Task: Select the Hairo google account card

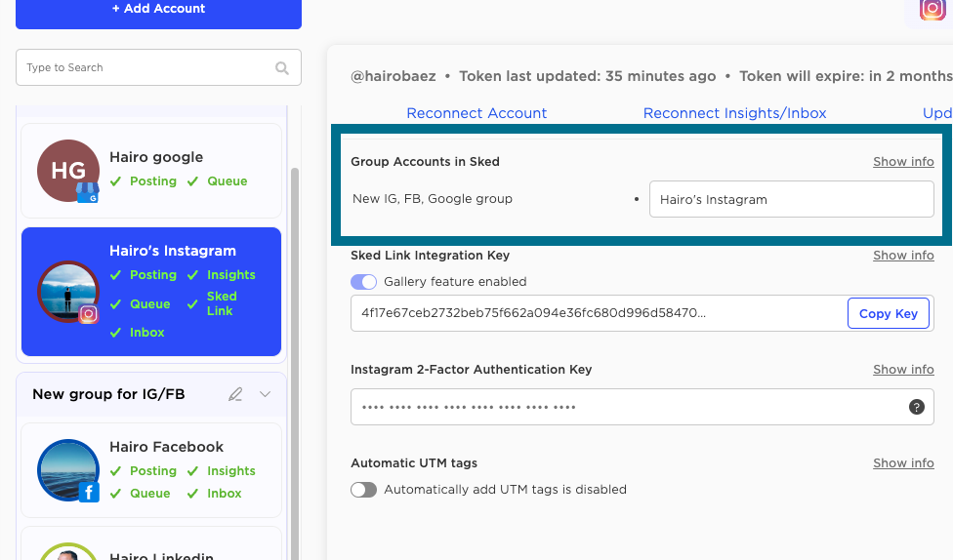Action: tap(151, 171)
